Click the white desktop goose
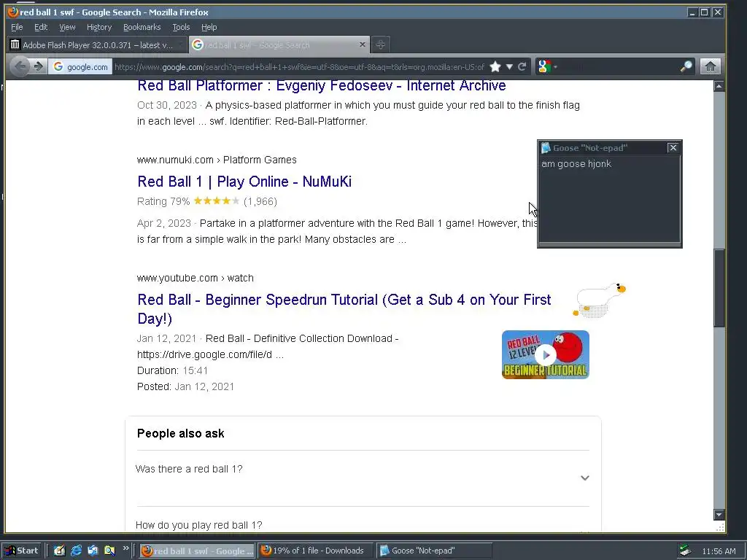Image resolution: width=747 pixels, height=560 pixels. pos(600,300)
